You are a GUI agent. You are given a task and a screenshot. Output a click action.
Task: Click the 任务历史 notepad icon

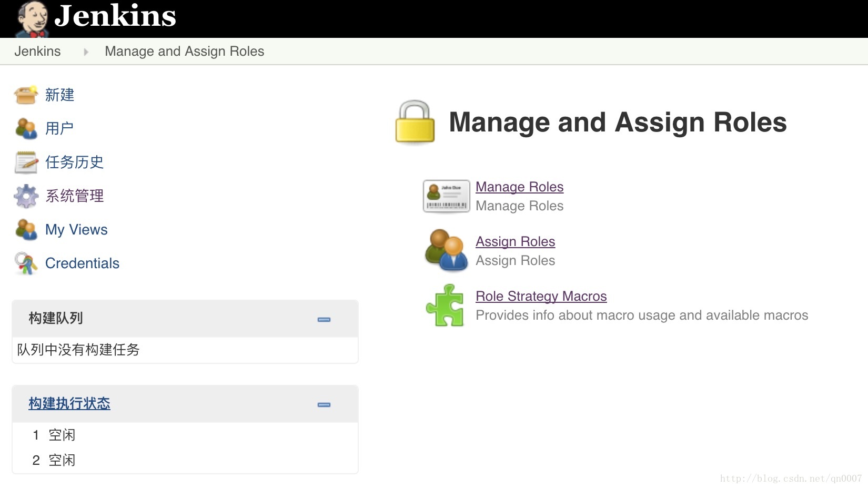coord(26,162)
